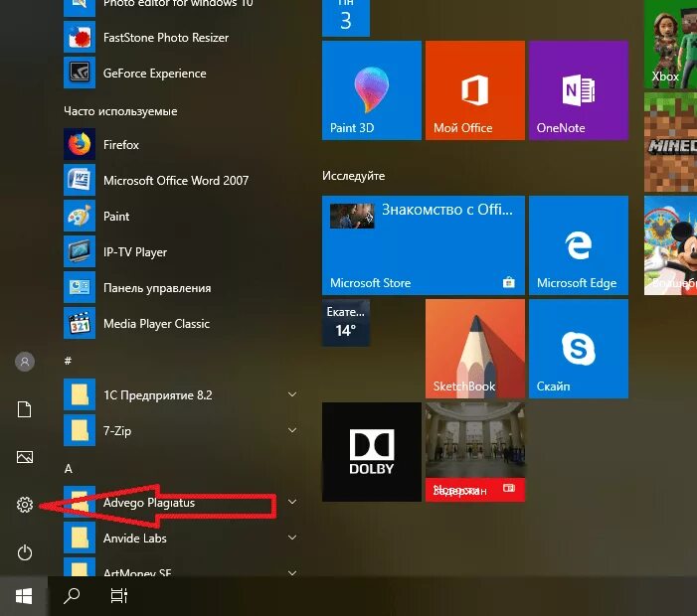Open Панель управления icon
The image size is (697, 616).
[x=80, y=287]
